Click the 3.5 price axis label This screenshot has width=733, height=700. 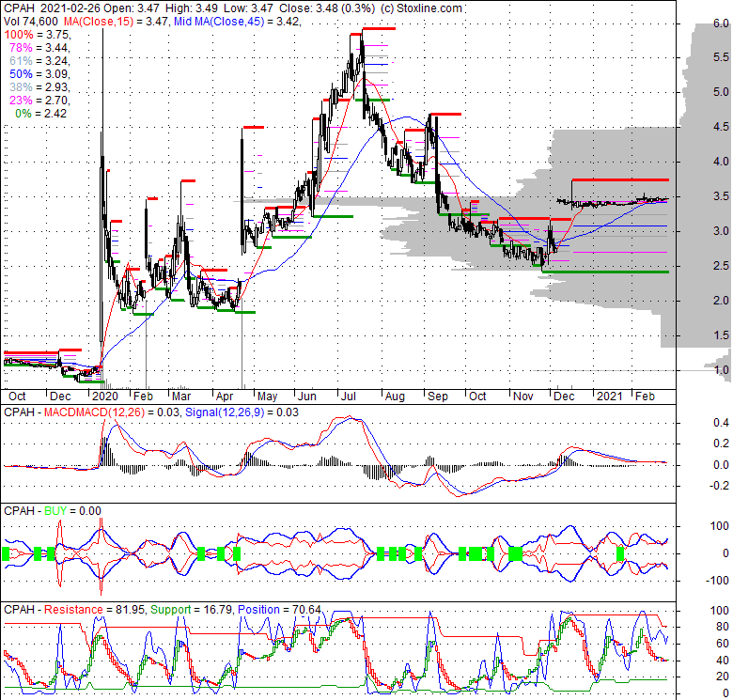point(721,196)
